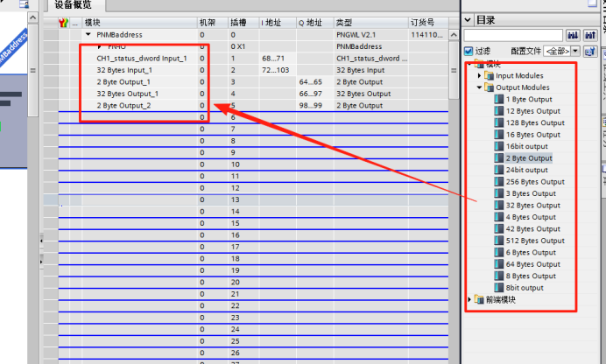Select 16bit output in the catalog
This screenshot has height=364, width=606.
pyautogui.click(x=527, y=146)
